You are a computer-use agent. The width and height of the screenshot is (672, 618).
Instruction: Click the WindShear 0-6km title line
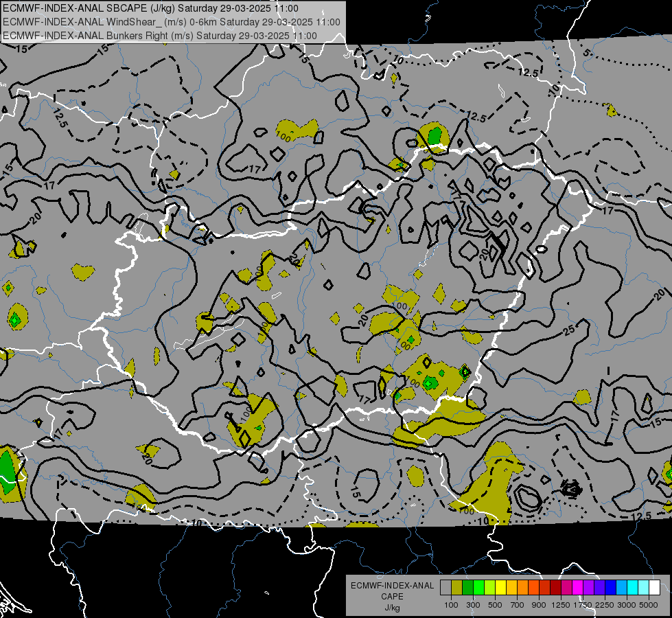[x=172, y=22]
